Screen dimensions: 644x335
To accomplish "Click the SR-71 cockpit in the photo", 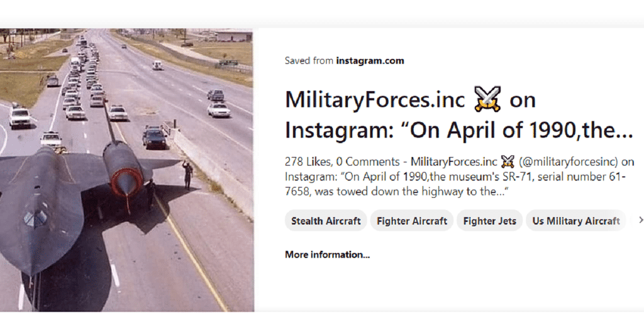I will [36, 218].
